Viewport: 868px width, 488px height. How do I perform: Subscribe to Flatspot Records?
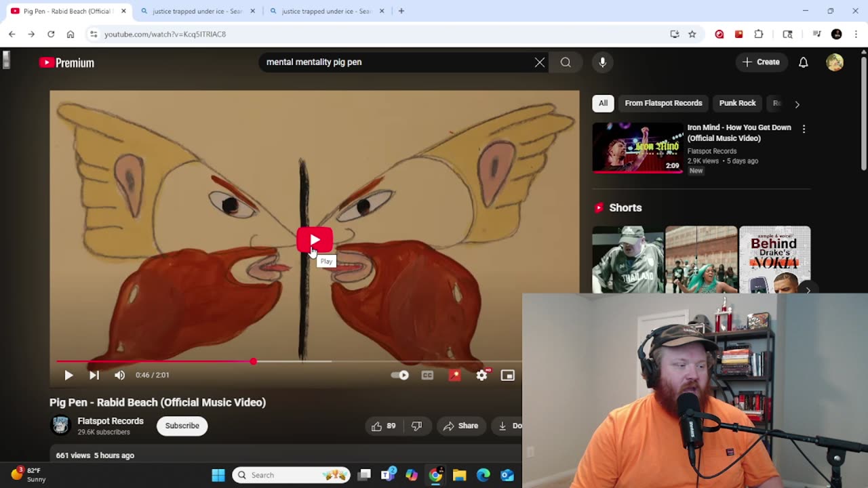(182, 426)
